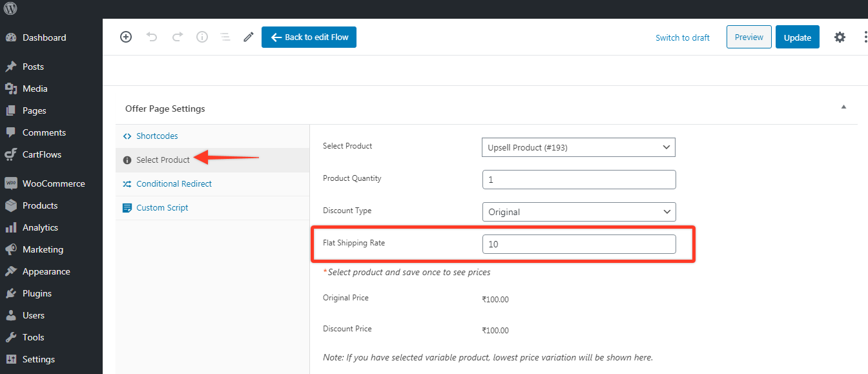868x374 pixels.
Task: Open block navigation list view
Action: point(225,37)
